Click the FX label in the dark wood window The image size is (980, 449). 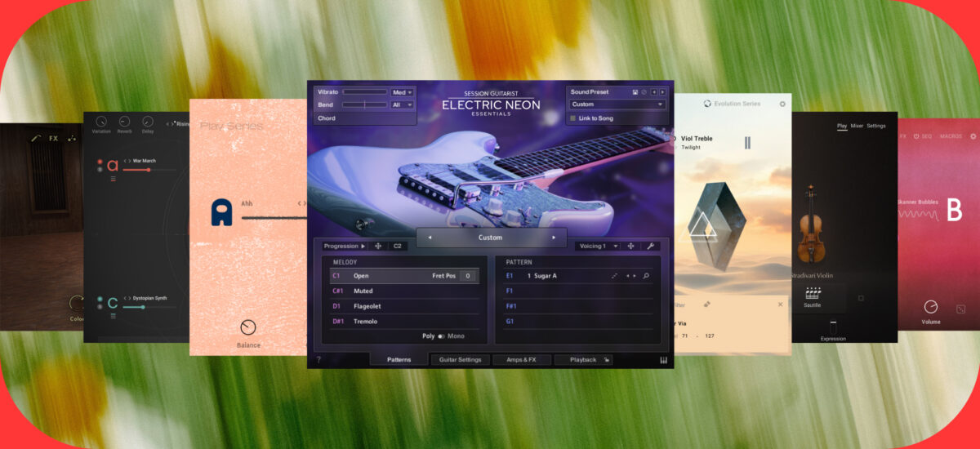point(53,139)
